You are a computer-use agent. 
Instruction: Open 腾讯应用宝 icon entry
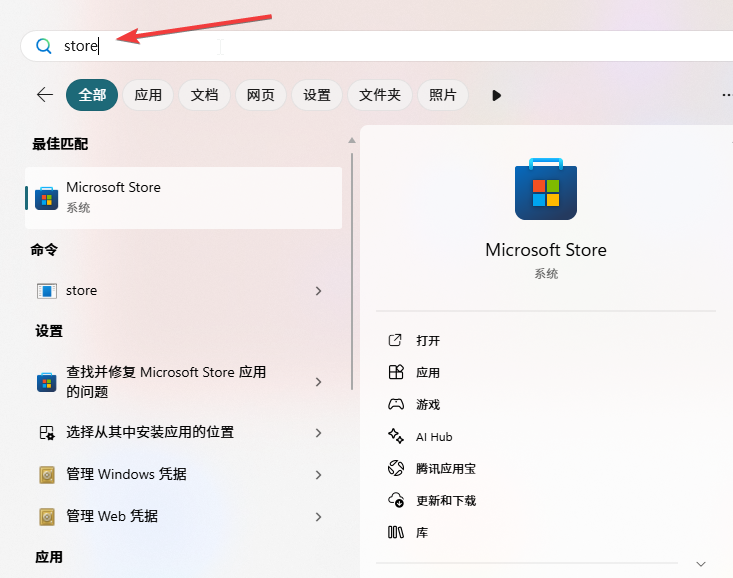pyautogui.click(x=395, y=469)
